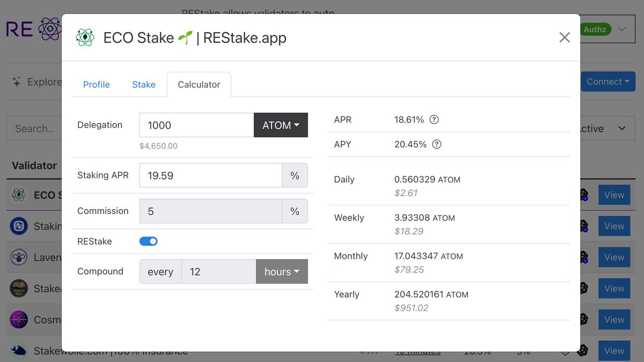
Task: Click the $2.61 daily dollar amount
Action: 406,193
